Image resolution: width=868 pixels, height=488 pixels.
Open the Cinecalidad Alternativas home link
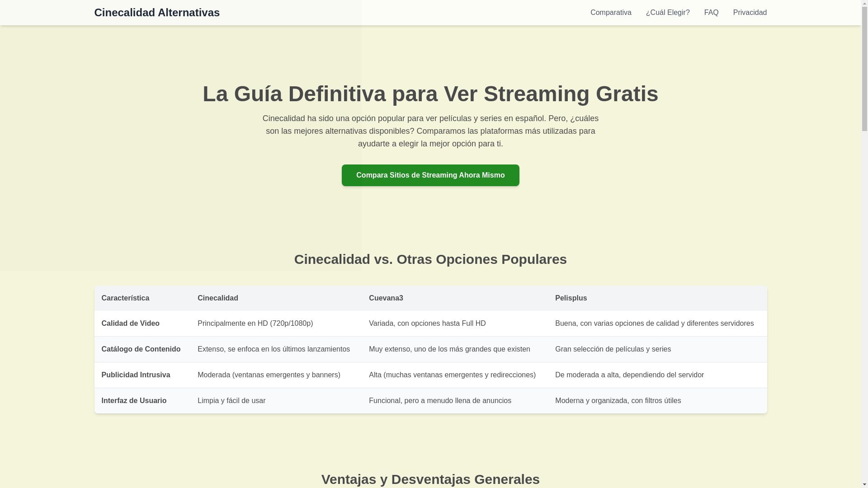pos(157,13)
